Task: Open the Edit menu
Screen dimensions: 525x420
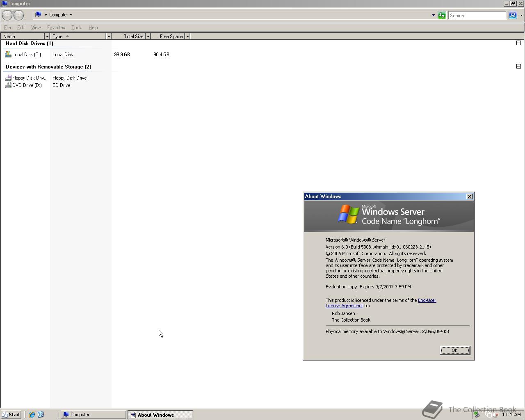Action: click(x=21, y=27)
